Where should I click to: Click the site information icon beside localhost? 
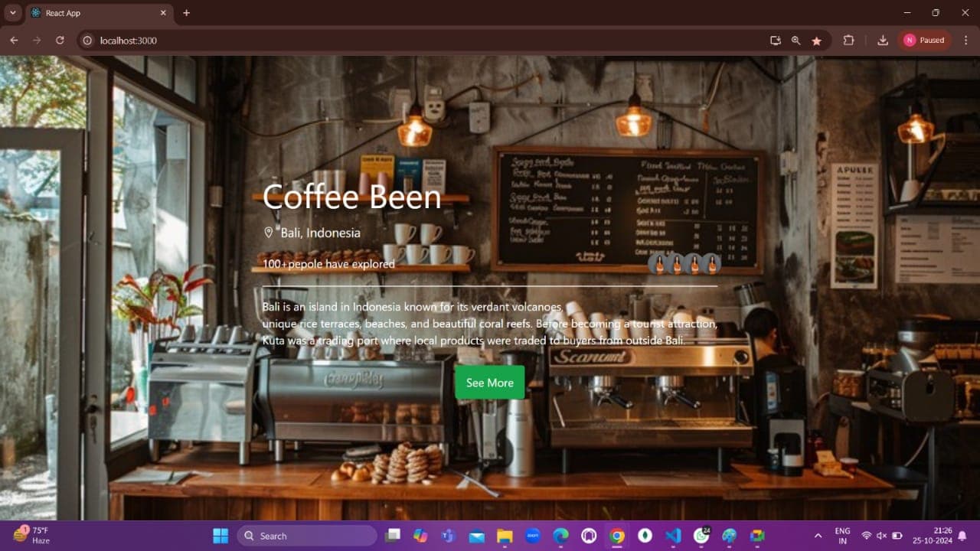coord(87,41)
